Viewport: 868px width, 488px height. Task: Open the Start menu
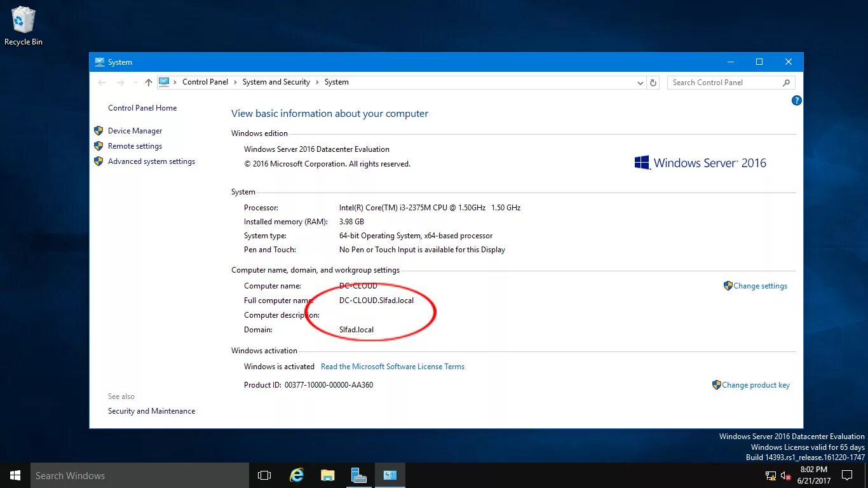(x=15, y=475)
